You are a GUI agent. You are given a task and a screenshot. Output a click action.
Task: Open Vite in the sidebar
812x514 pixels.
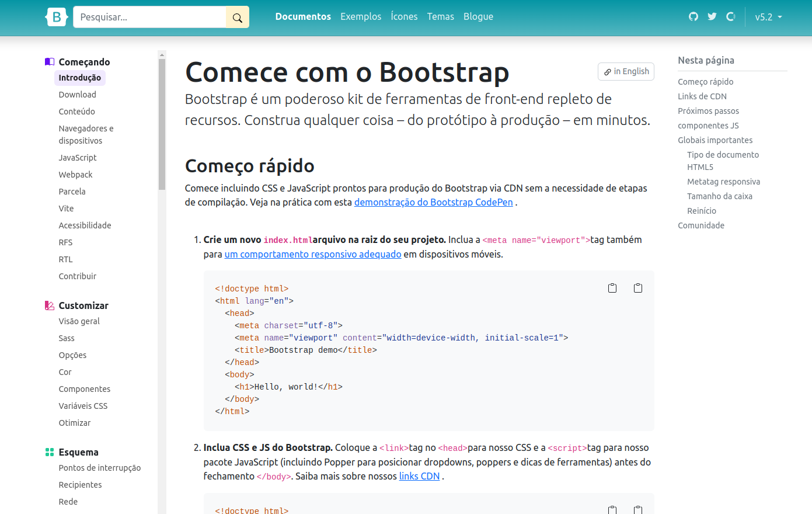pos(66,209)
